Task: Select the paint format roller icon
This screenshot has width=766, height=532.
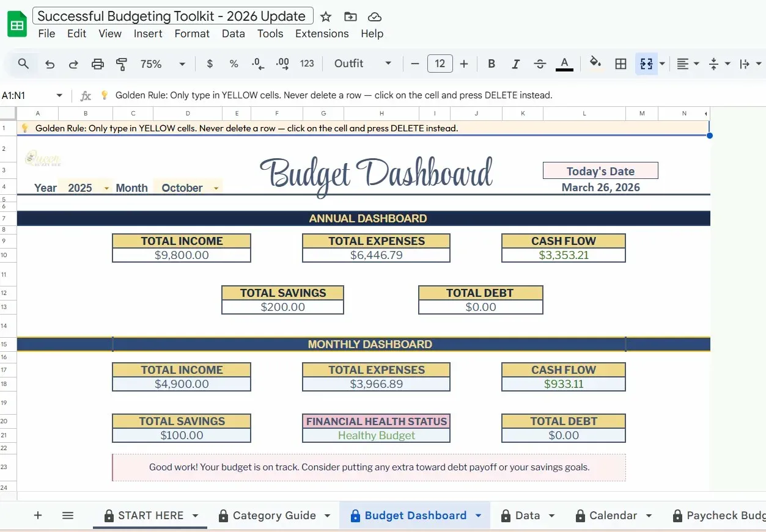Action: pos(122,64)
